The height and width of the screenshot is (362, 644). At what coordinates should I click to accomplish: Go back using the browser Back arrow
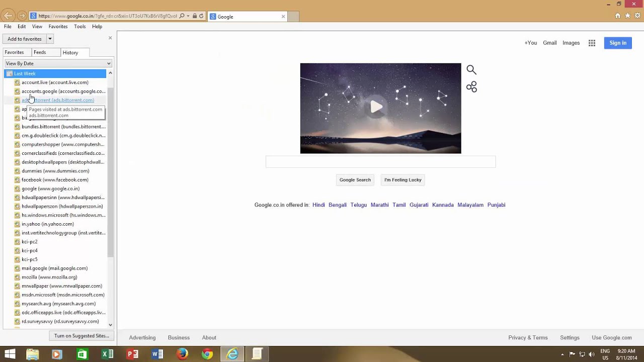[9, 16]
